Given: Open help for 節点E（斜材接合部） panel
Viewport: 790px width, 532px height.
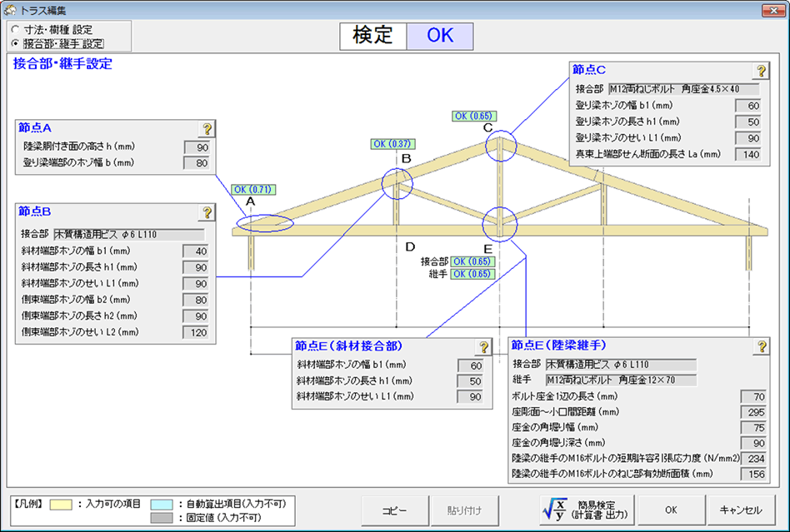Looking at the screenshot, I should click(x=483, y=347).
